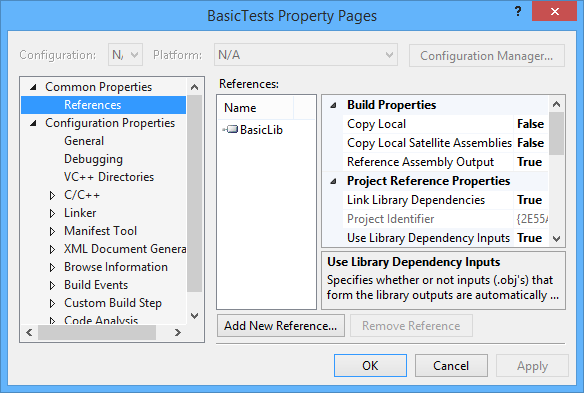
Task: Click tree panel scroll up arrow
Action: 194,87
